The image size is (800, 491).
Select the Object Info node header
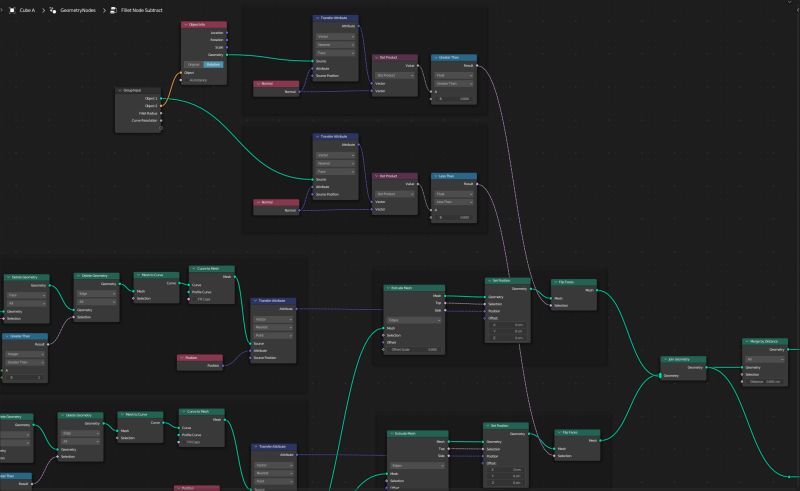click(x=204, y=24)
